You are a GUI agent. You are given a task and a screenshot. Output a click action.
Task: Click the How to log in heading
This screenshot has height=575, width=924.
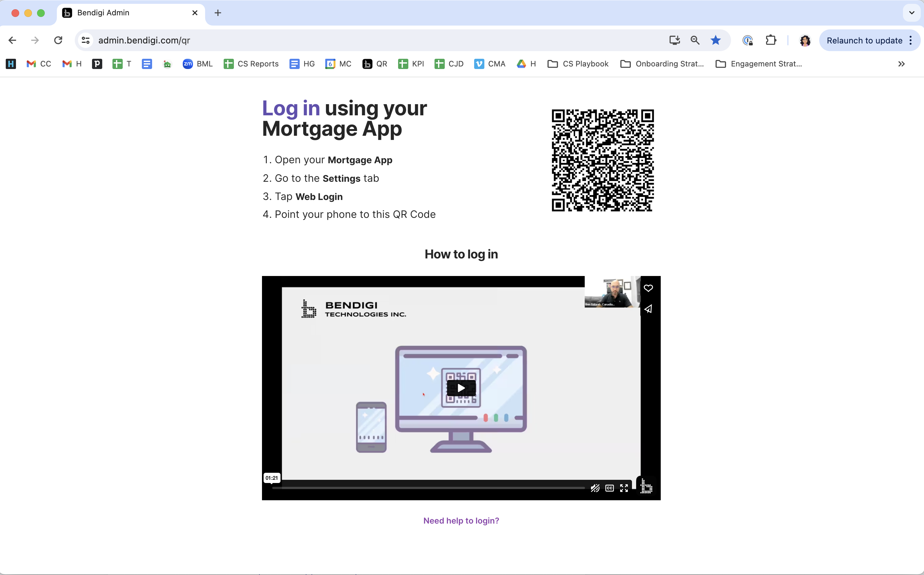[461, 254]
